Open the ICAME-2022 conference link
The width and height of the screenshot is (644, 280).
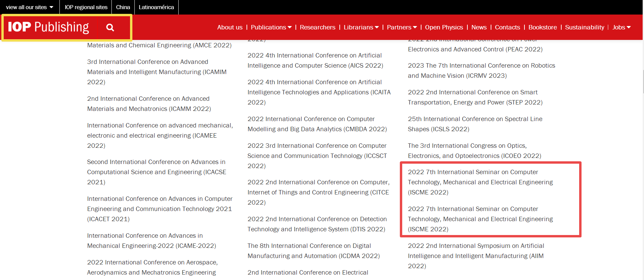coord(152,241)
